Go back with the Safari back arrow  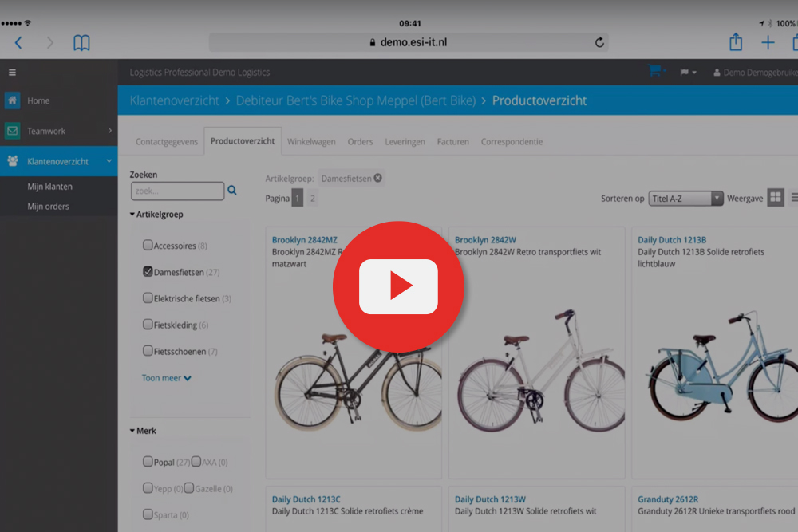[18, 43]
